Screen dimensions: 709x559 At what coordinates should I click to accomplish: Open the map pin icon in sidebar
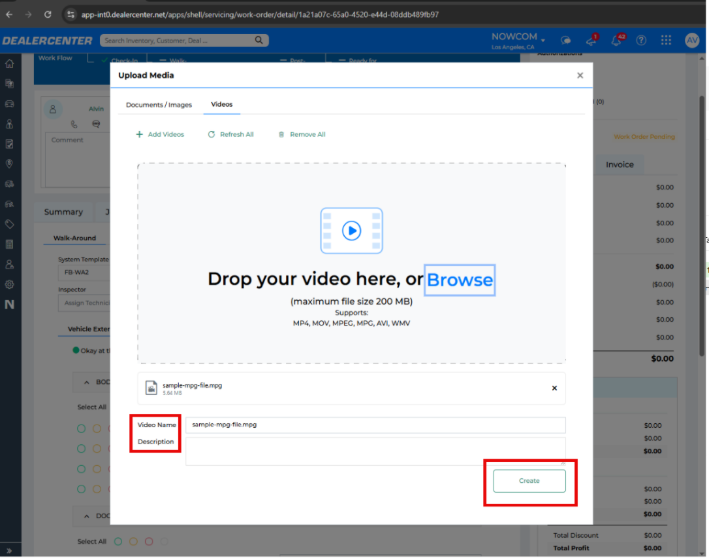click(9, 164)
